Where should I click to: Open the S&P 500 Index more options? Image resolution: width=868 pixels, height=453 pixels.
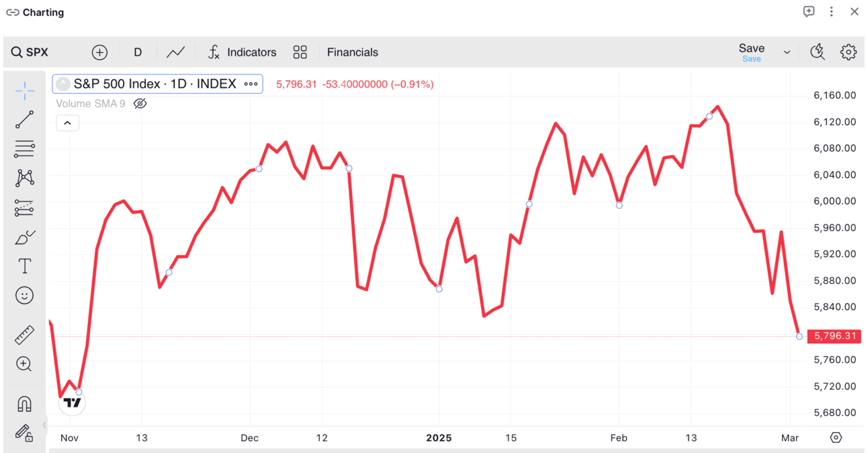pyautogui.click(x=251, y=84)
